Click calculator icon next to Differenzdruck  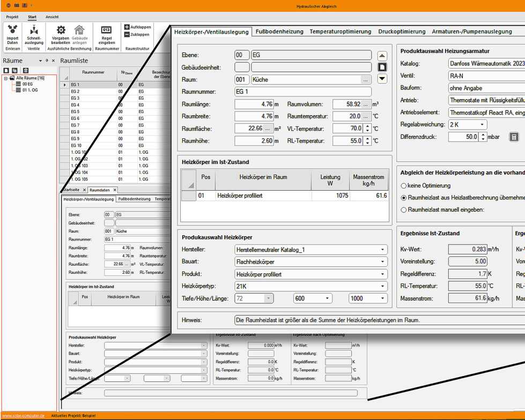click(x=514, y=137)
